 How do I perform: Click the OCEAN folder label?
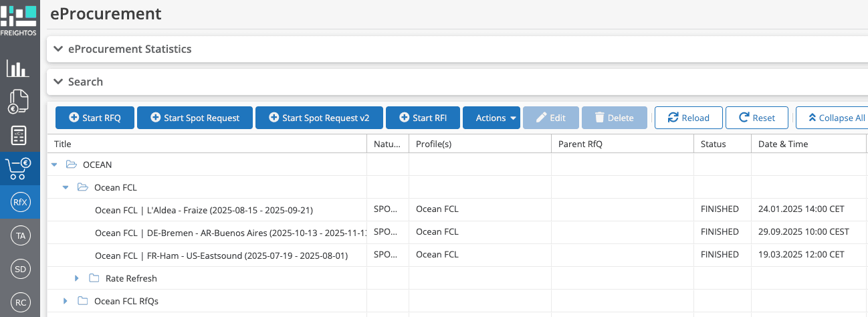click(x=97, y=165)
